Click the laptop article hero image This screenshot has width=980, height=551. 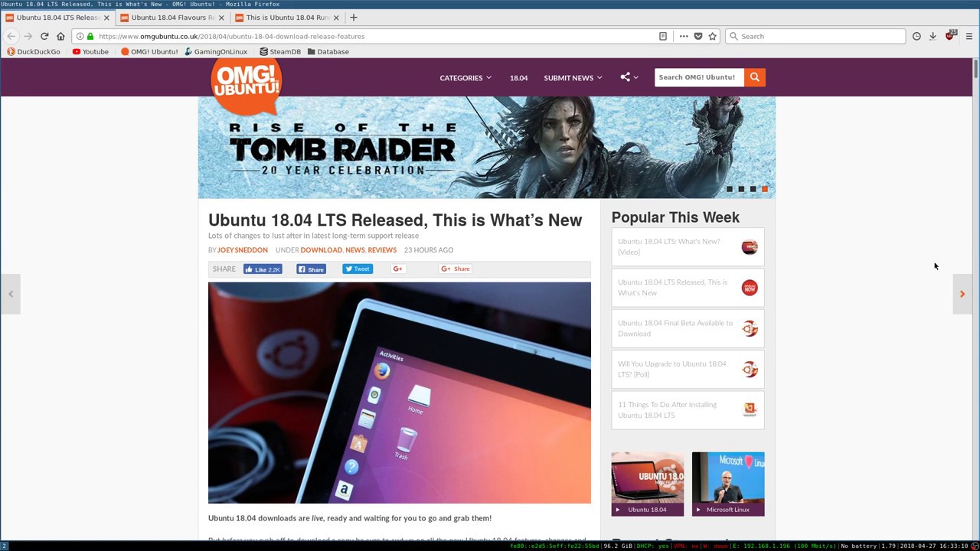pyautogui.click(x=400, y=393)
